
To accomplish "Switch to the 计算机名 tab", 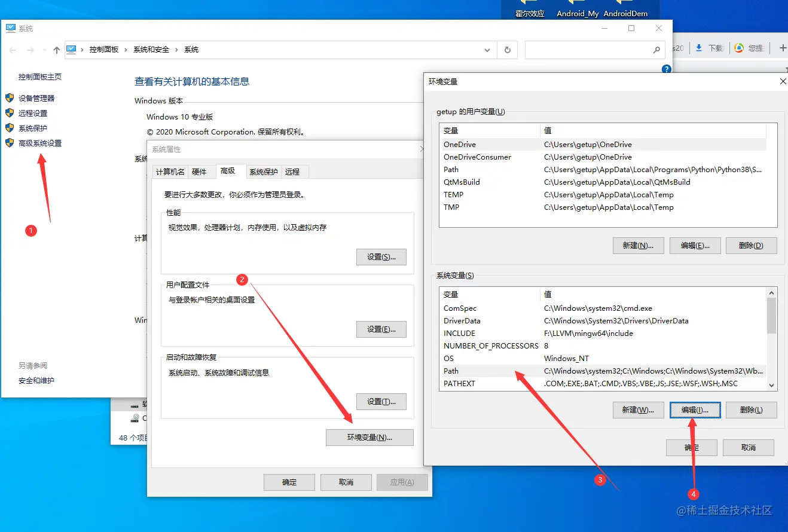I will point(170,172).
